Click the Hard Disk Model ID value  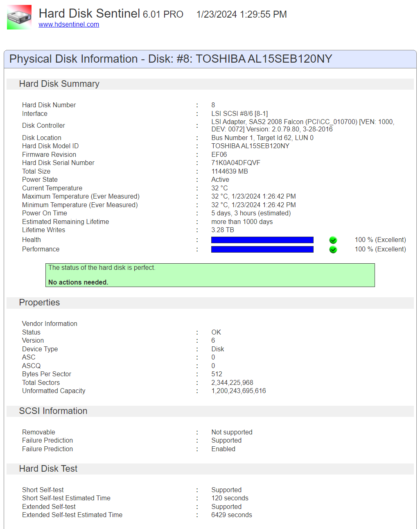pyautogui.click(x=250, y=146)
